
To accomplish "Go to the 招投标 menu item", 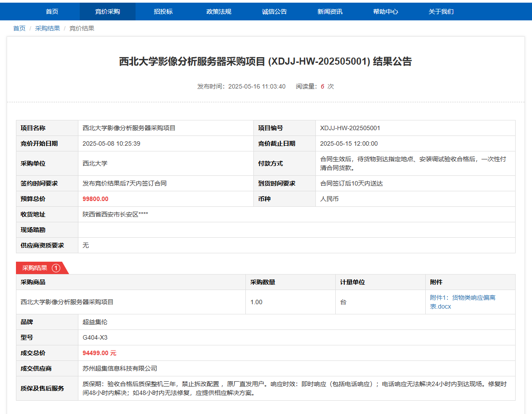I will pos(163,12).
